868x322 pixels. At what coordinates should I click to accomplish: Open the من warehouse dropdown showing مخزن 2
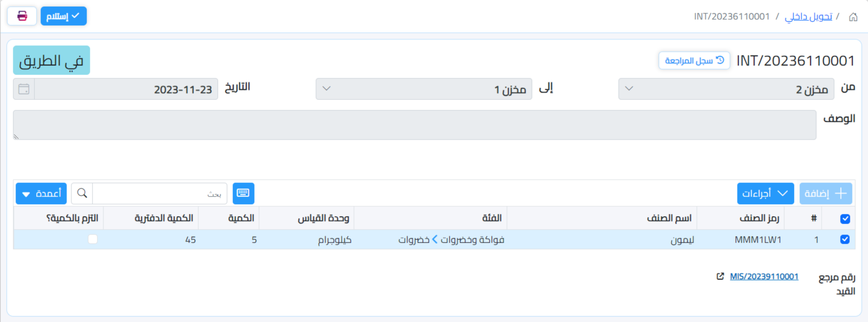point(726,89)
